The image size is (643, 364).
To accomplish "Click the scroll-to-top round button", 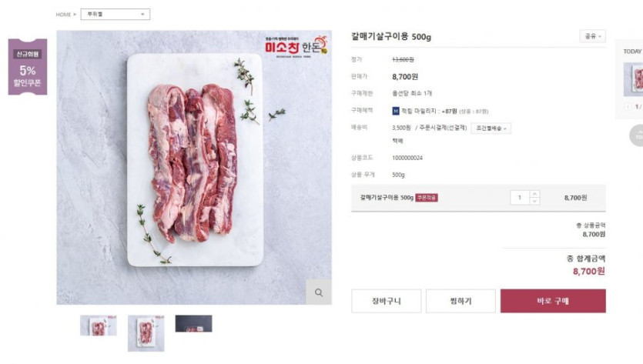I will [x=637, y=135].
